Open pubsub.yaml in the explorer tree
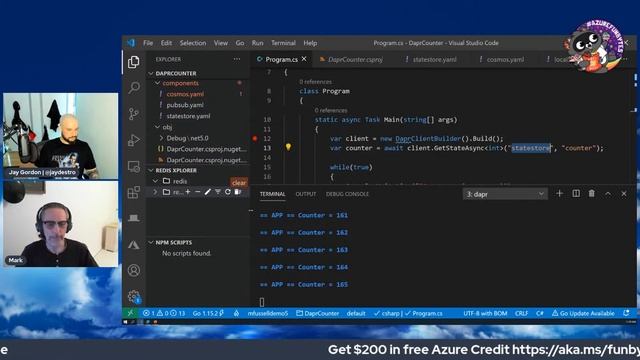Image resolution: width=640 pixels, height=360 pixels. point(185,105)
